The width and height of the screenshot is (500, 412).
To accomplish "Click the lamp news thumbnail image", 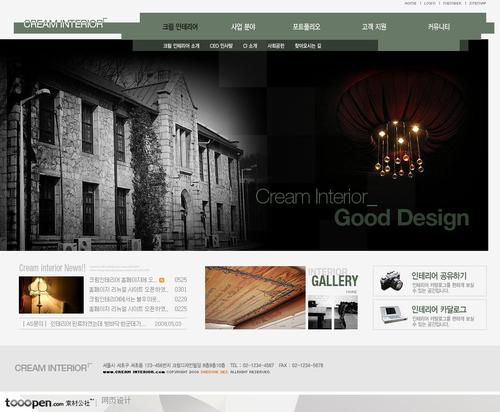I will pyautogui.click(x=51, y=295).
